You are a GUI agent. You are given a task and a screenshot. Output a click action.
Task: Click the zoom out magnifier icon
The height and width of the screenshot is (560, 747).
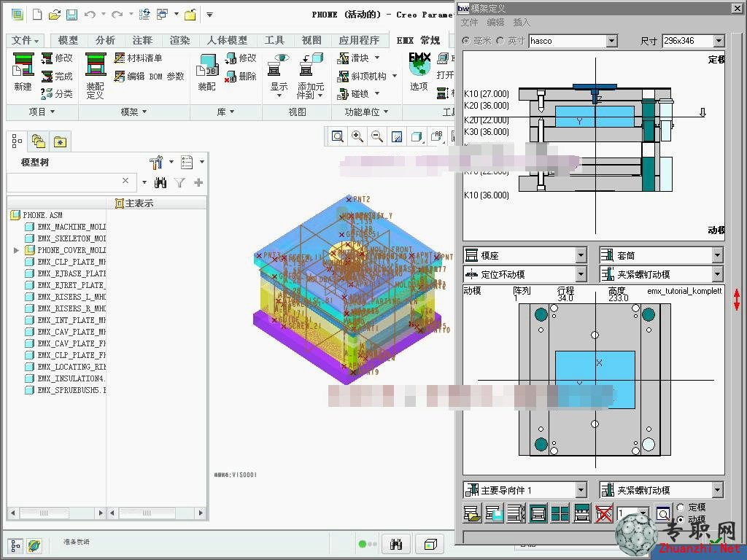click(377, 136)
